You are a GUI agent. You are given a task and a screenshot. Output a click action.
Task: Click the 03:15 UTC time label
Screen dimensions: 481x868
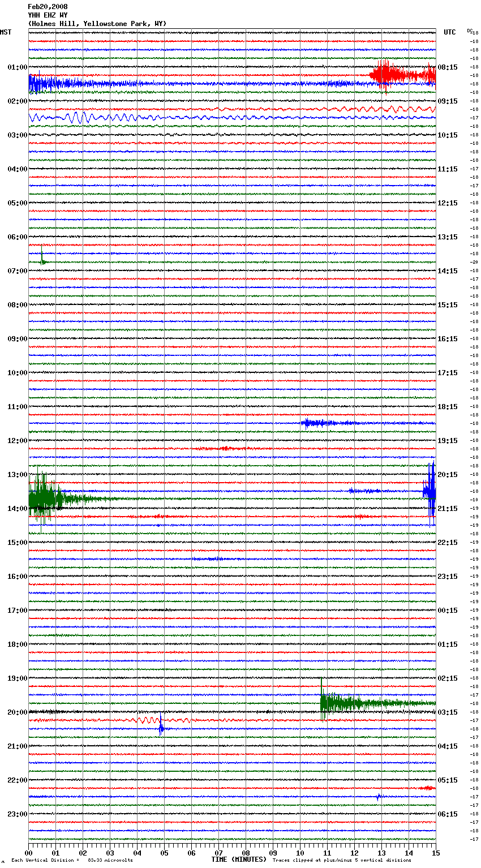click(448, 712)
